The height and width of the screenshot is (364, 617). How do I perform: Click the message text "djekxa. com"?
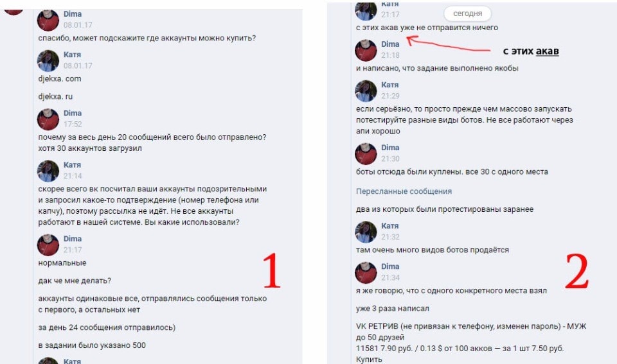coord(60,78)
